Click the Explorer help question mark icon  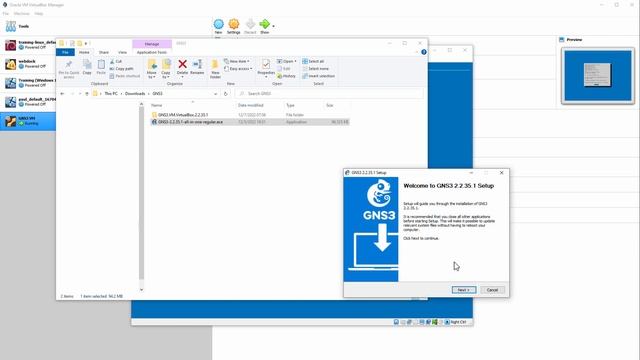[424, 52]
